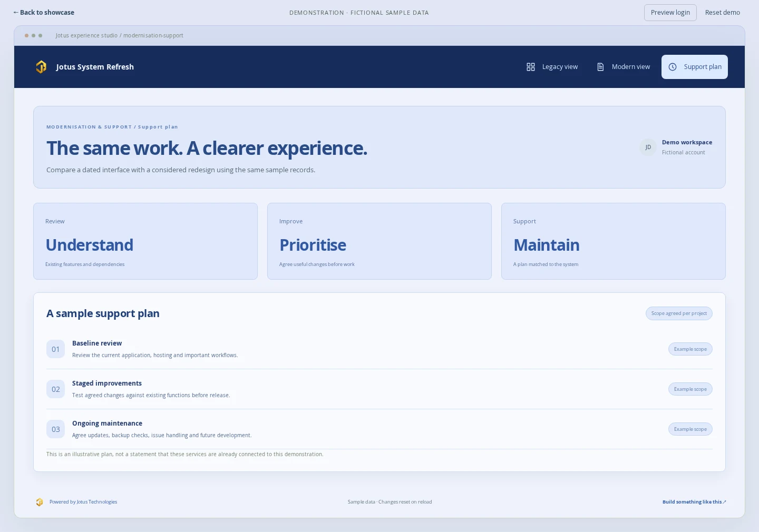Select the Baseline review row title
The image size is (759, 532).
click(97, 343)
